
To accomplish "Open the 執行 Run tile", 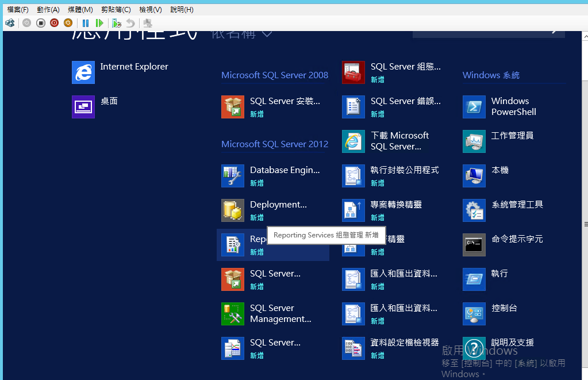I will [486, 279].
